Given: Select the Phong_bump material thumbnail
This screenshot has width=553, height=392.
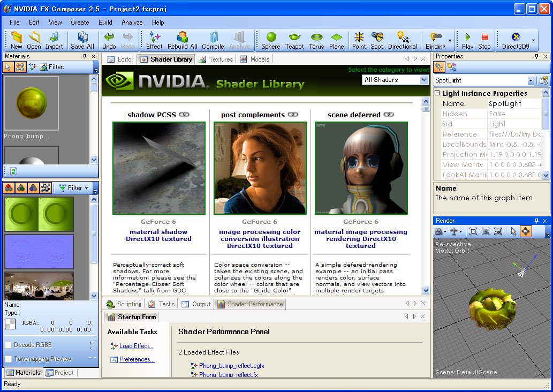Looking at the screenshot, I should click(32, 103).
